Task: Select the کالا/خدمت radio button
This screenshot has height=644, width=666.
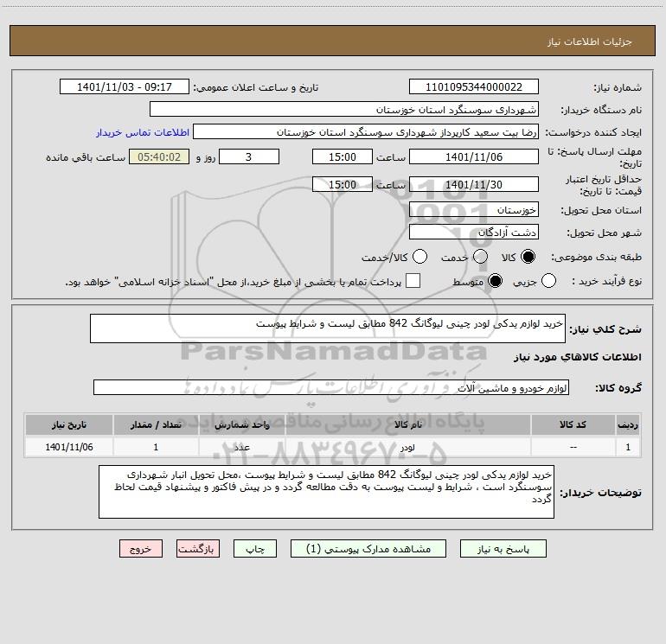Action: pyautogui.click(x=420, y=257)
